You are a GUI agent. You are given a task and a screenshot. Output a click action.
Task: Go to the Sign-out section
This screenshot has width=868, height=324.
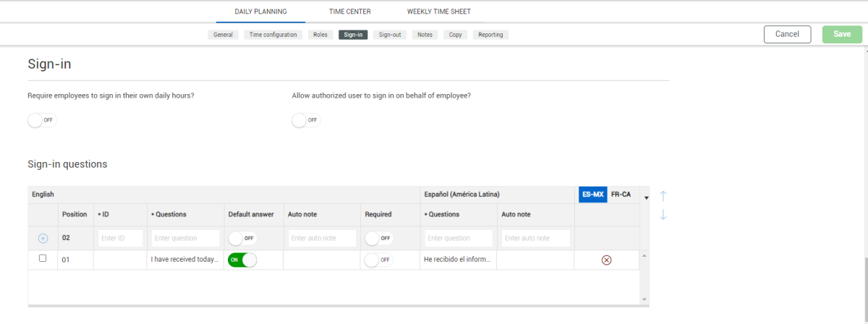(x=391, y=35)
